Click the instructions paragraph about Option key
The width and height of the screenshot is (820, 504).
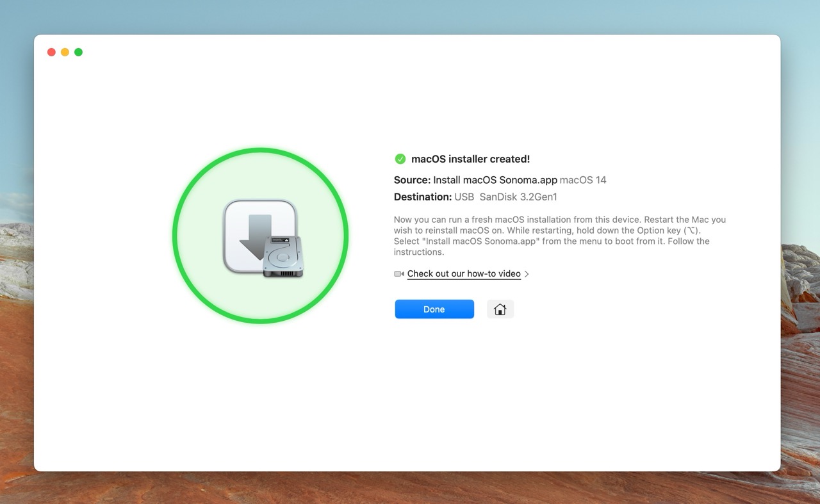559,236
